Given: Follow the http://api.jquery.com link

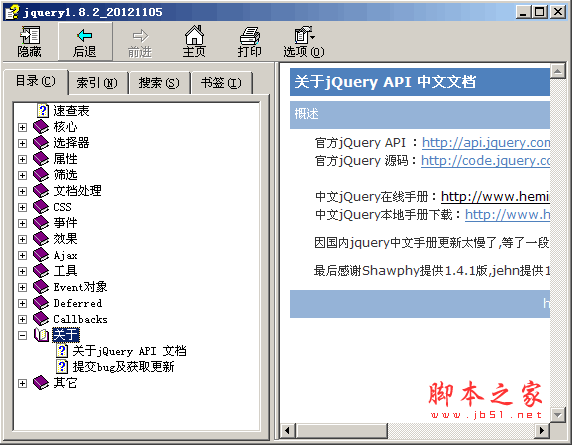Looking at the screenshot, I should 486,142.
